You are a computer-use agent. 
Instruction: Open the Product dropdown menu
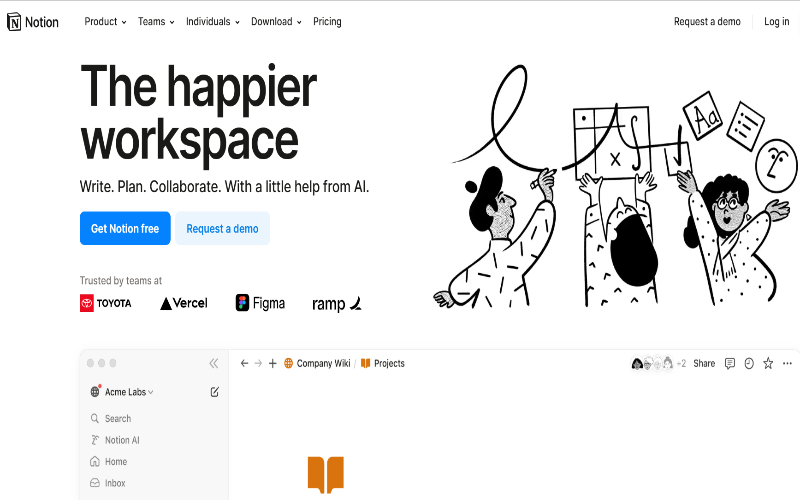105,21
